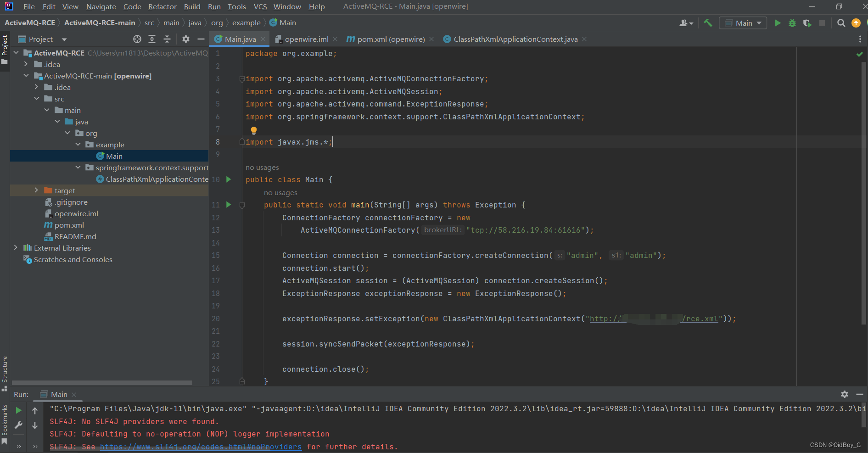Open editor tabs more options icon
868x453 pixels.
(860, 39)
